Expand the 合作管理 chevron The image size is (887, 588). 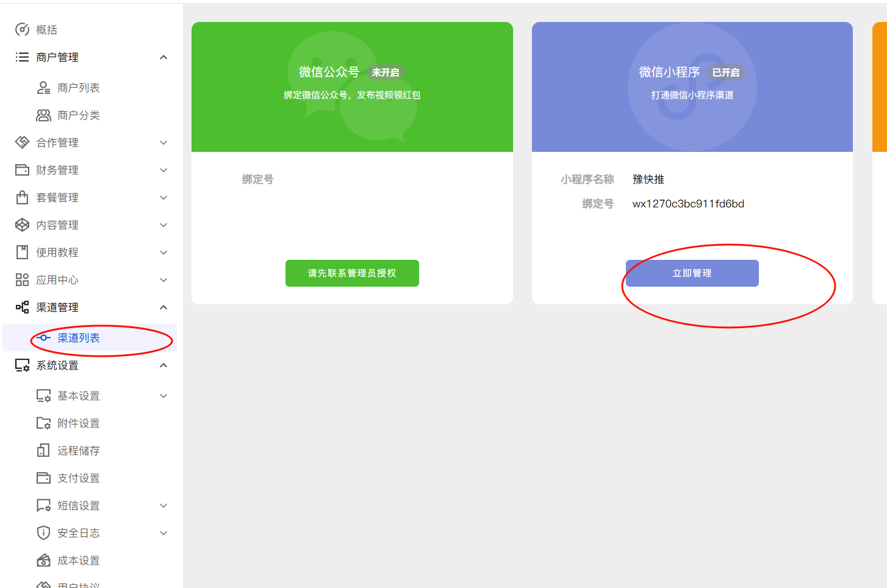(x=163, y=142)
